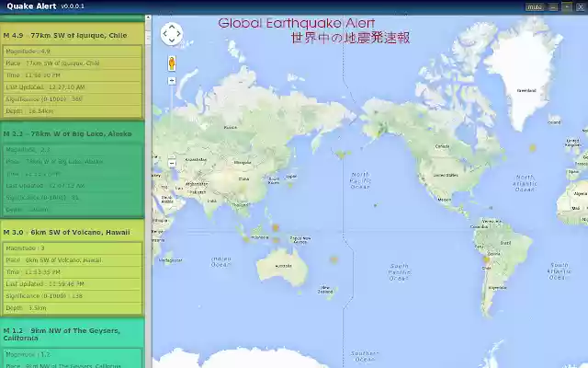Click the list scrollbar up arrow

click(x=148, y=17)
